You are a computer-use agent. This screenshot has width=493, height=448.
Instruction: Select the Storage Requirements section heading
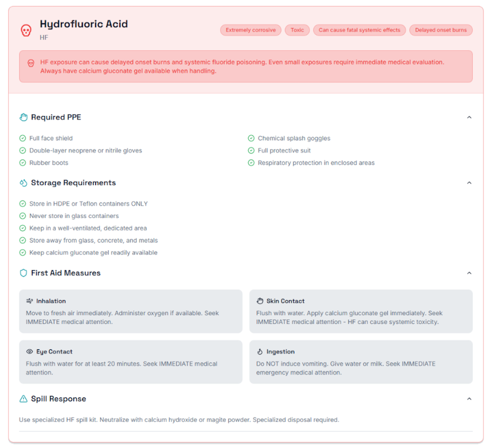point(73,183)
